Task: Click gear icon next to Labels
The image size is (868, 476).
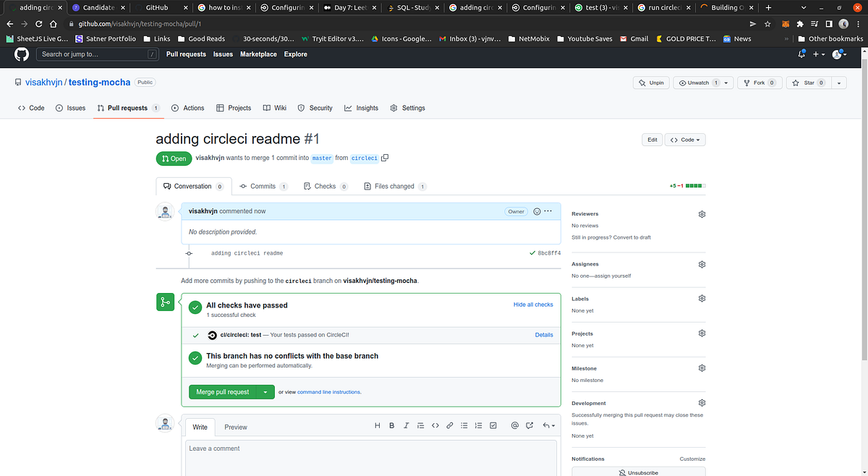Action: click(x=702, y=299)
